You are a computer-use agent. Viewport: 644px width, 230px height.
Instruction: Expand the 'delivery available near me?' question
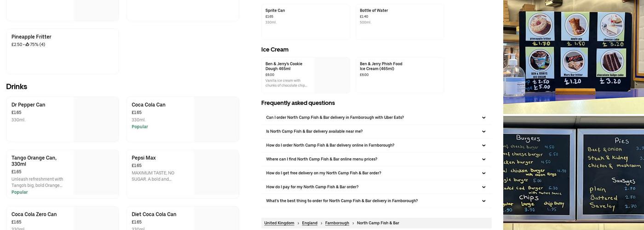tap(483, 132)
